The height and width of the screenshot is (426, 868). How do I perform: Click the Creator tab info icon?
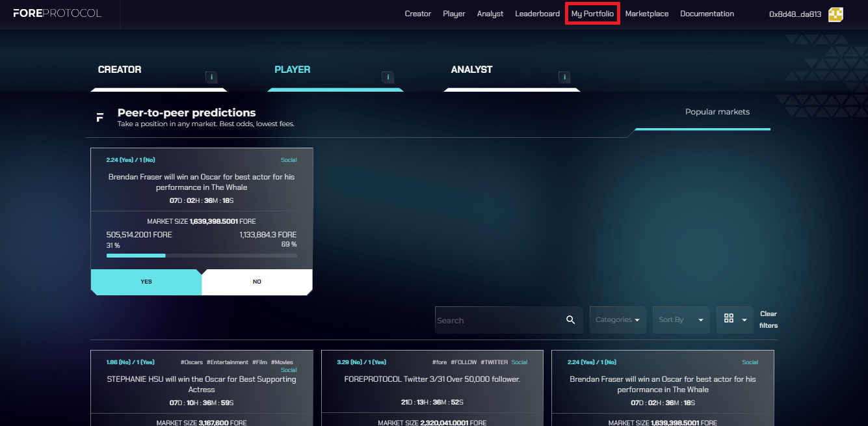(211, 77)
